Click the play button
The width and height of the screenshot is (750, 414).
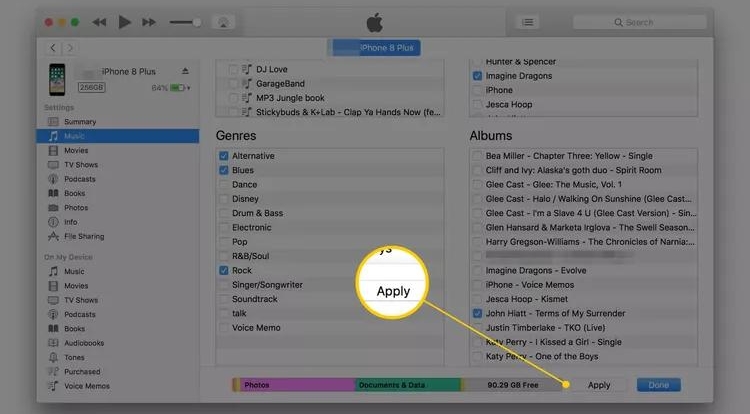coord(124,22)
